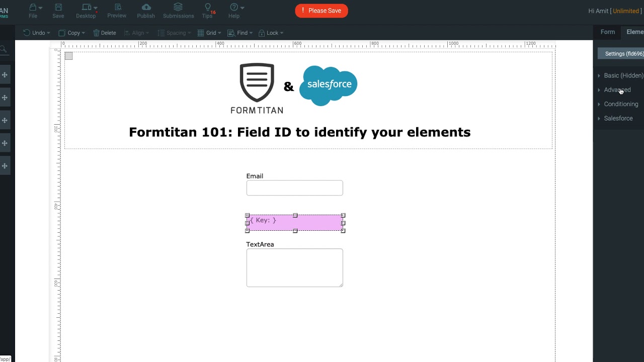Click the first move-handle icon in left sidebar
The height and width of the screenshot is (362, 644).
[x=5, y=75]
